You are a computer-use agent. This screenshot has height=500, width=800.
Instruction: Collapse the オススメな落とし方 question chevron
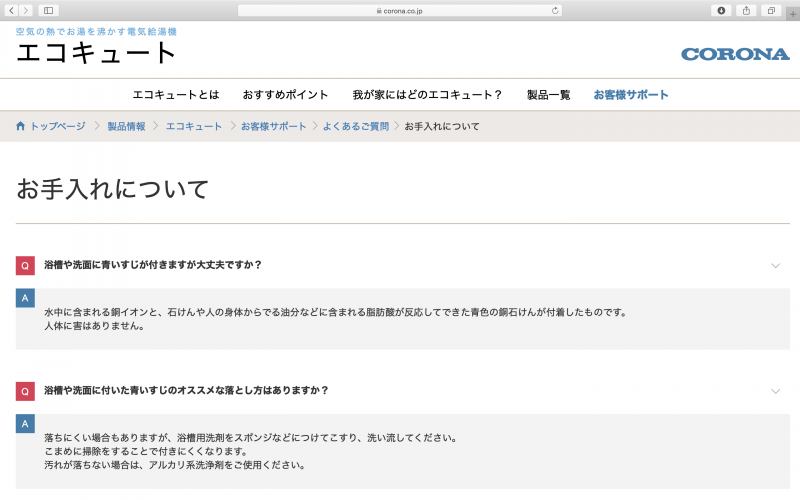[776, 391]
